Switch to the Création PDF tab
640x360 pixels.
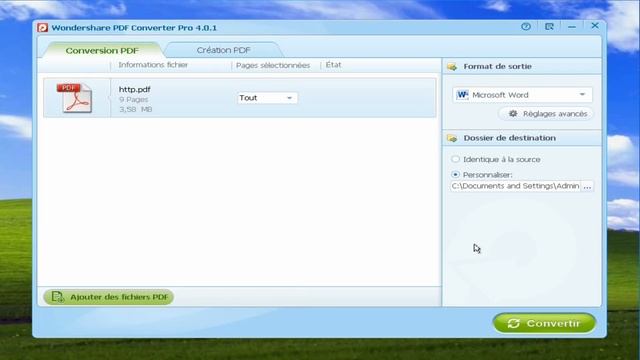tap(223, 50)
